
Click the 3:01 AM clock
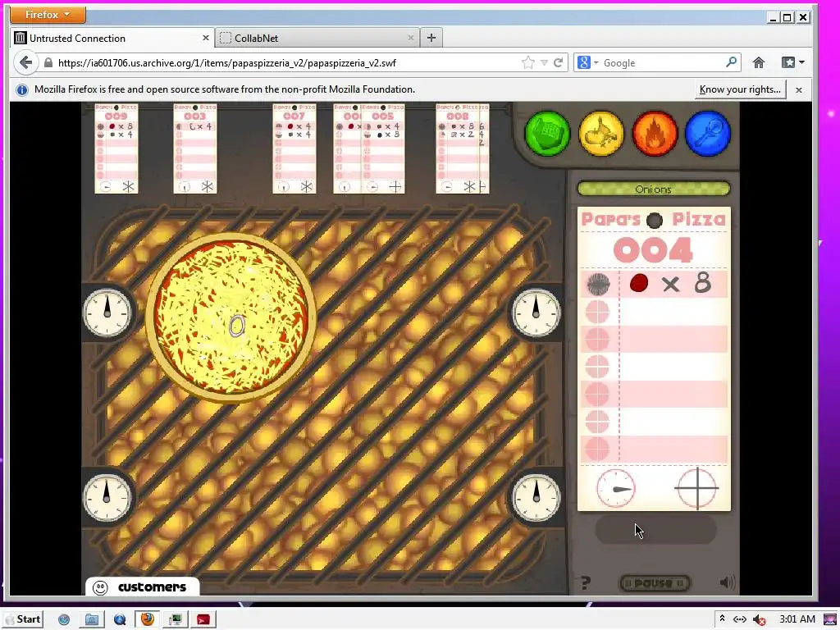pos(797,619)
